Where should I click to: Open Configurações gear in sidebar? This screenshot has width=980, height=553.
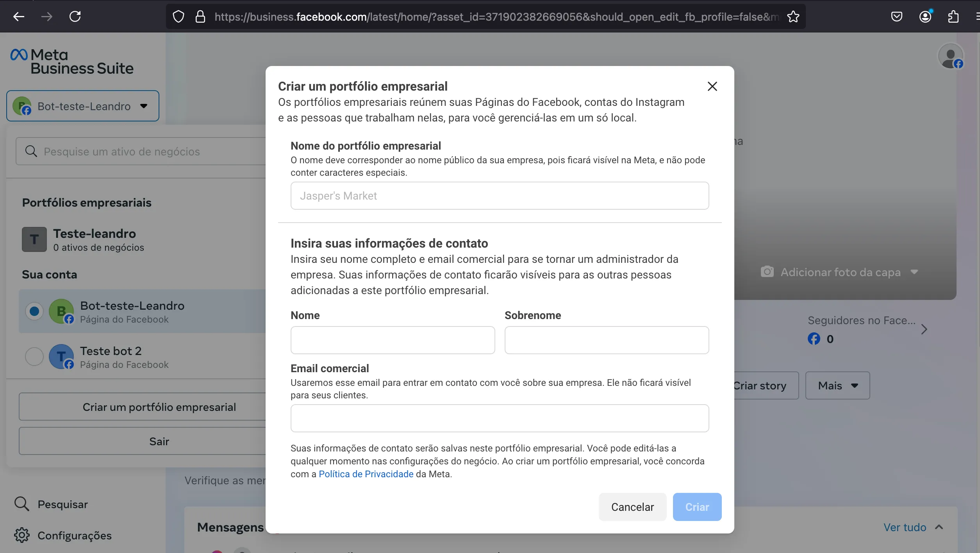click(x=21, y=535)
